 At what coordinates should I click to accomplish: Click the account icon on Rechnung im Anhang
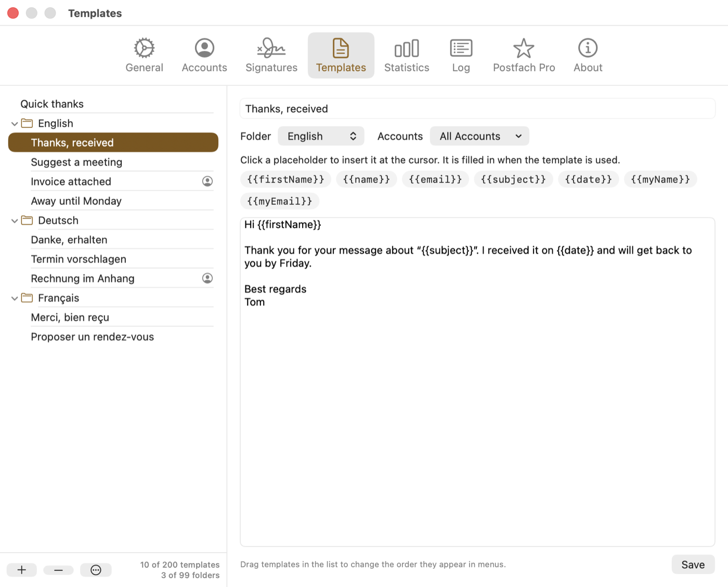click(207, 278)
